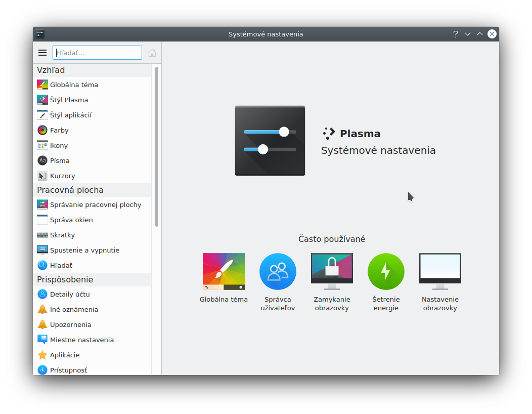Click the Často používané heading

(x=332, y=239)
